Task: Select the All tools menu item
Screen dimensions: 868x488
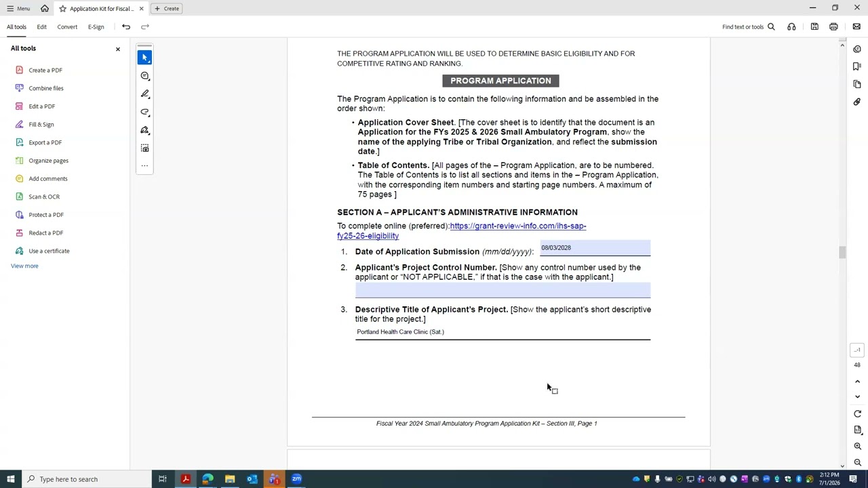Action: (16, 27)
